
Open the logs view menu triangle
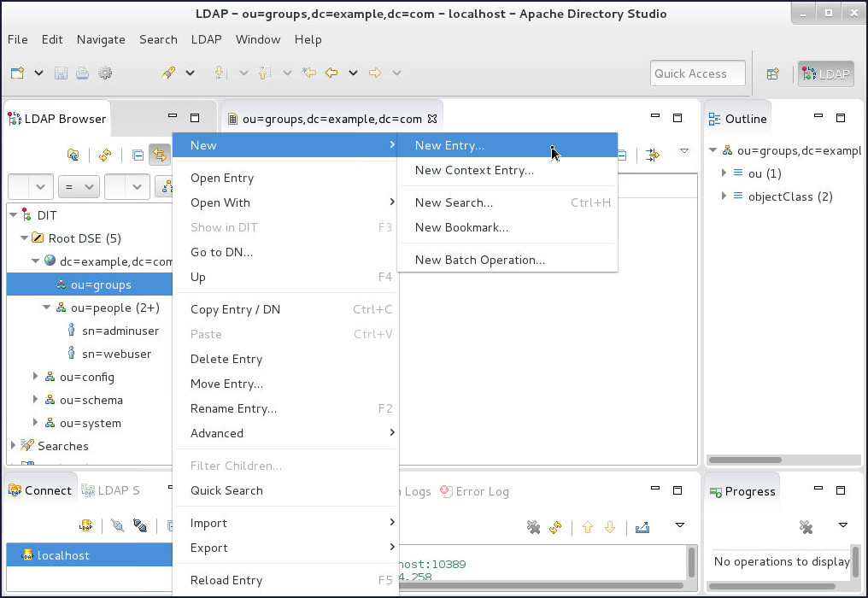(x=680, y=525)
